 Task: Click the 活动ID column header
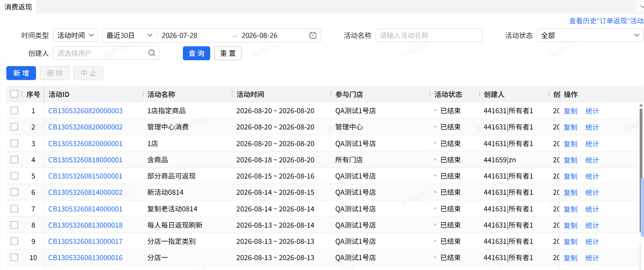(x=59, y=94)
